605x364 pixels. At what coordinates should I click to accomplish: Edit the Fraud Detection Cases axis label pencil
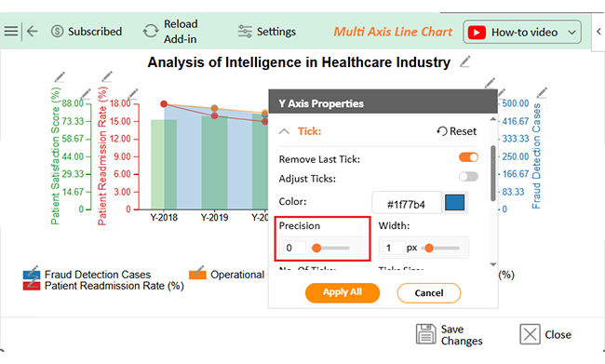[x=542, y=93]
